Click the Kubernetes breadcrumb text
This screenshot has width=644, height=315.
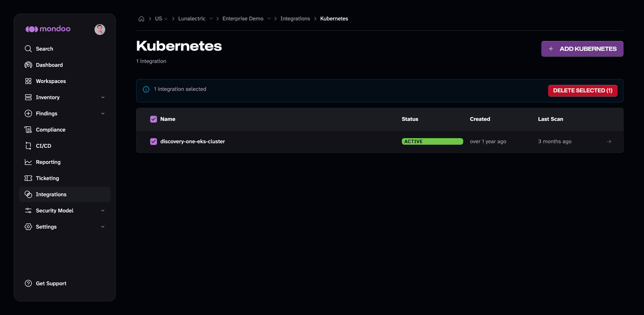334,19
